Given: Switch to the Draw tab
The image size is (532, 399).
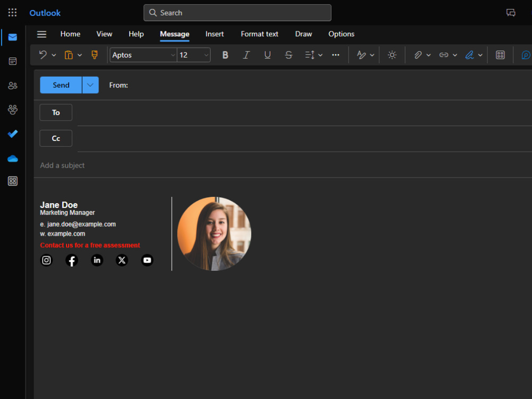Looking at the screenshot, I should click(x=303, y=34).
